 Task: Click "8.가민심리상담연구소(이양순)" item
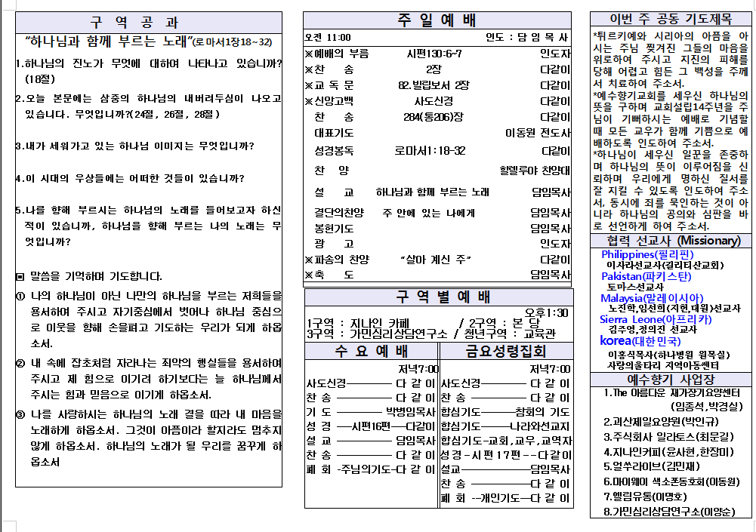pos(670,512)
